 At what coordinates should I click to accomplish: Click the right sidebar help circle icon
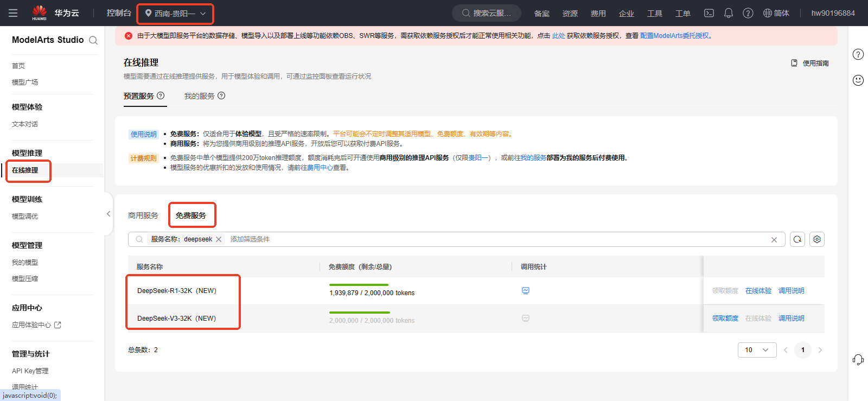click(858, 54)
